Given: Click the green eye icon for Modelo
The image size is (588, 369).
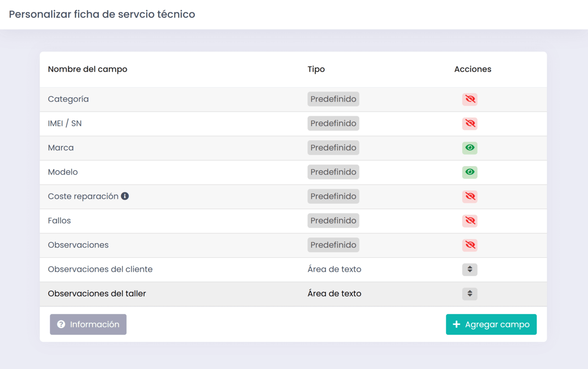Looking at the screenshot, I should point(469,172).
